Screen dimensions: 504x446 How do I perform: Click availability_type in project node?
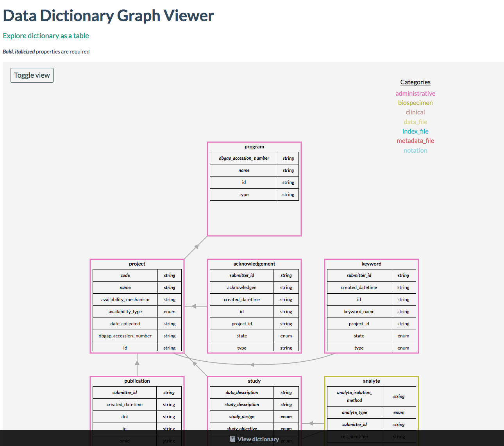(x=125, y=312)
